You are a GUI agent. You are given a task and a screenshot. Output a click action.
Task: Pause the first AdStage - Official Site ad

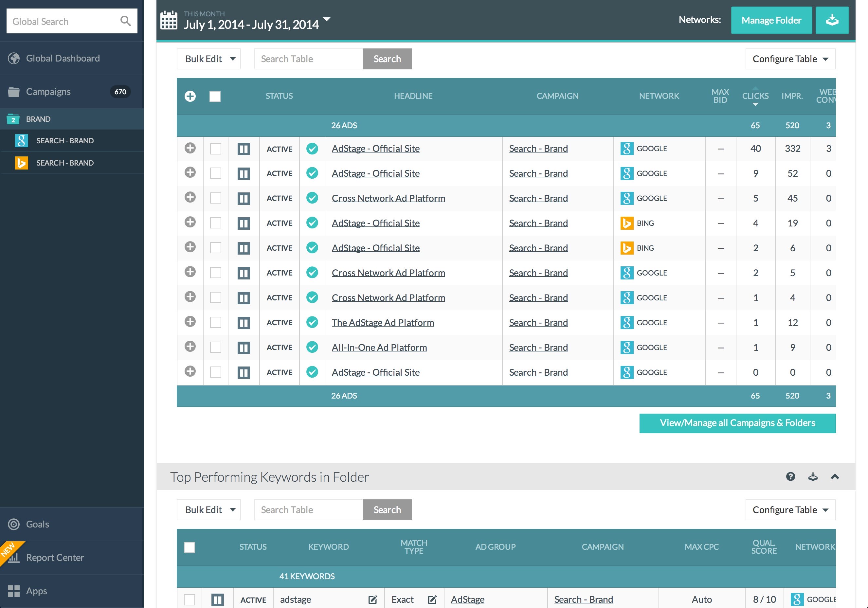click(244, 149)
